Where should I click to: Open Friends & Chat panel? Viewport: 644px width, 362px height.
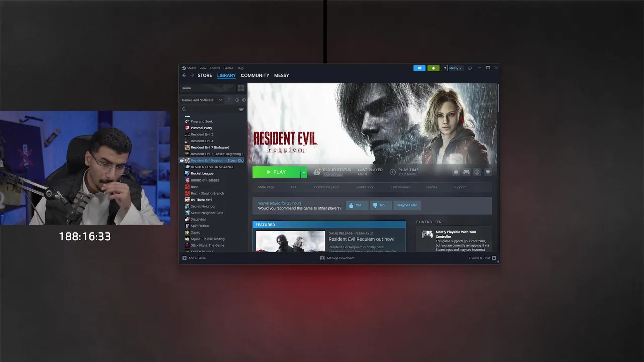click(482, 258)
